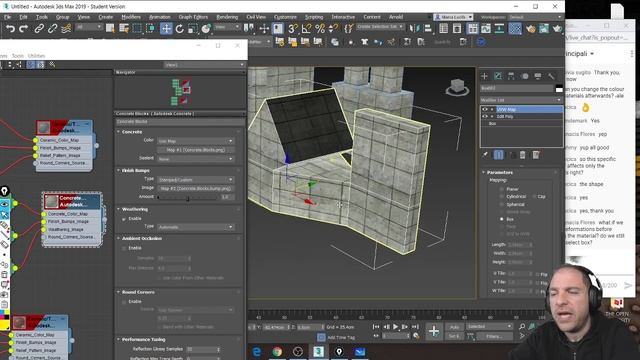Open Weathering Type dropdown
This screenshot has width=640, height=360.
pyautogui.click(x=196, y=227)
